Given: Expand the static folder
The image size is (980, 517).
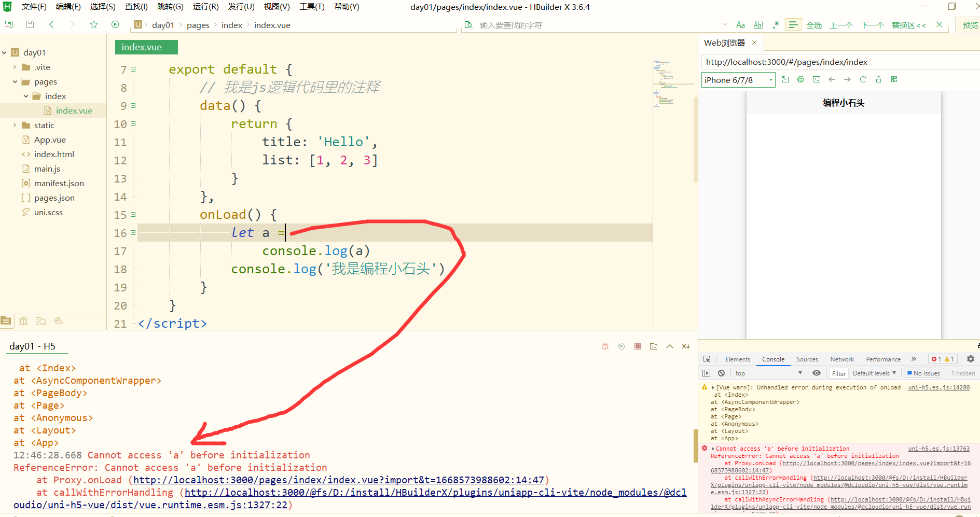Looking at the screenshot, I should (15, 125).
